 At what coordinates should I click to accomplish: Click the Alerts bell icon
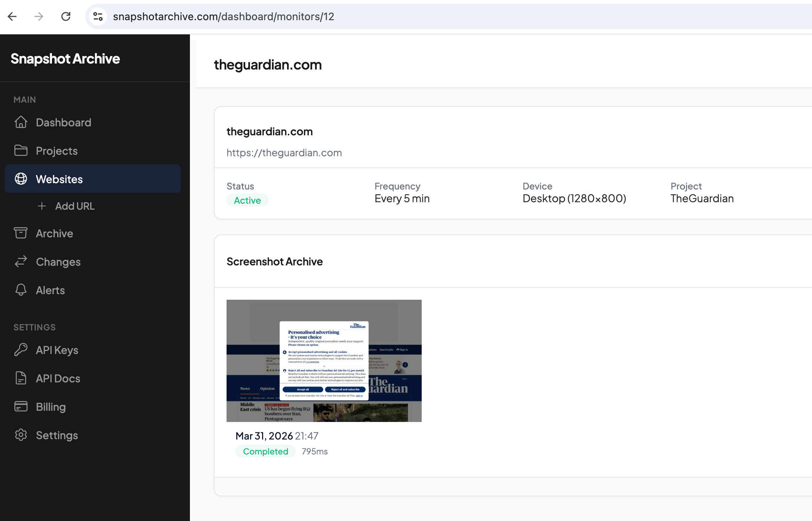click(x=21, y=290)
